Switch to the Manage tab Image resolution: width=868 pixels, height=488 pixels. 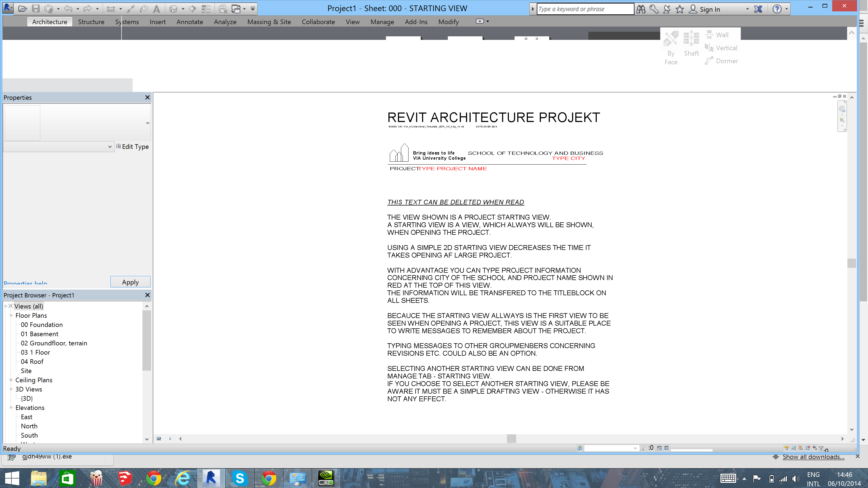coord(382,22)
